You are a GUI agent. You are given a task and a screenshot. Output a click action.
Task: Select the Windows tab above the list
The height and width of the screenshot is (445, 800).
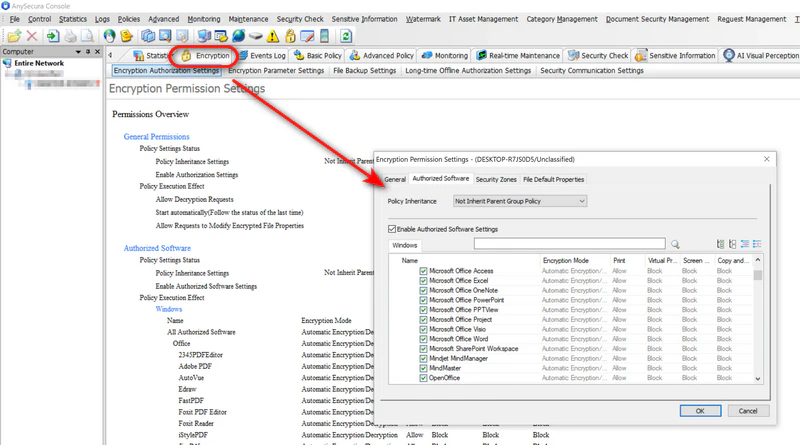tap(405, 245)
